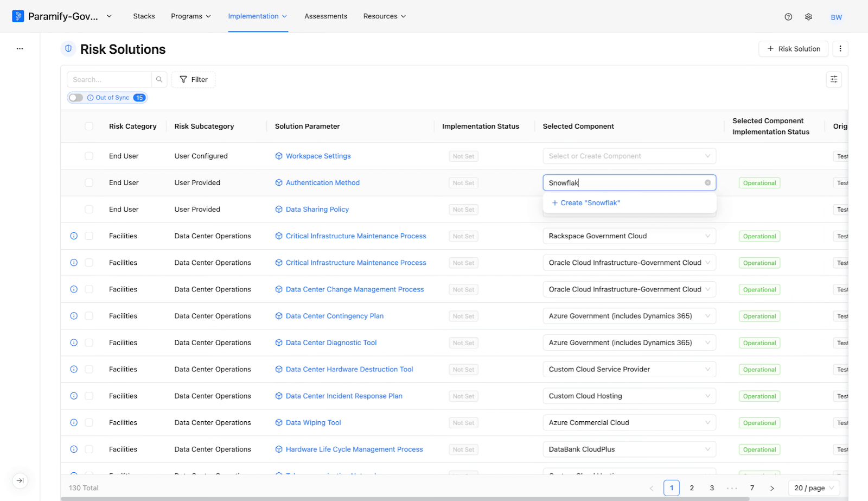This screenshot has height=501, width=868.
Task: Open Oracle Cloud dropdown for Change Management row
Action: click(629, 289)
